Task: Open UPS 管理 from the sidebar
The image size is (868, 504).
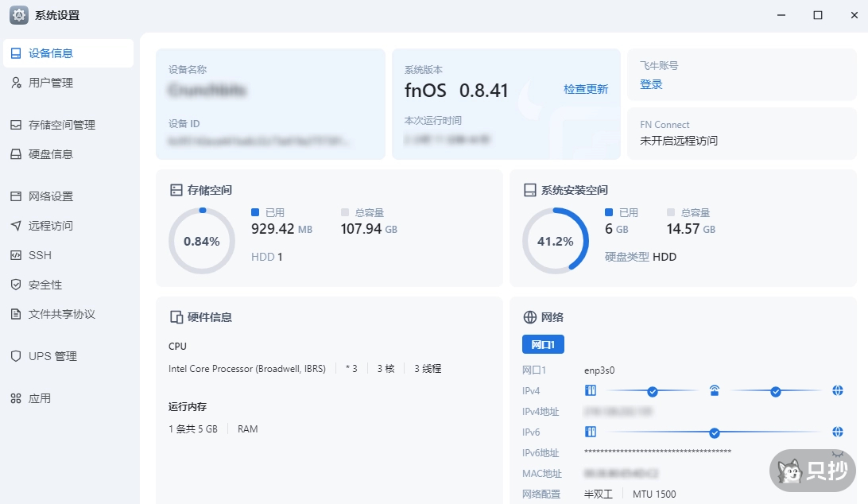Action: click(52, 356)
